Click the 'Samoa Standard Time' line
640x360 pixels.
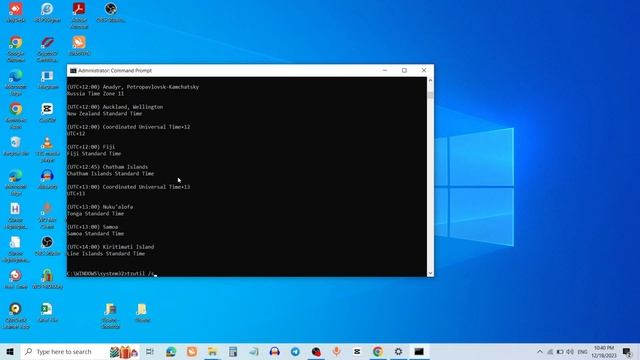(x=96, y=233)
